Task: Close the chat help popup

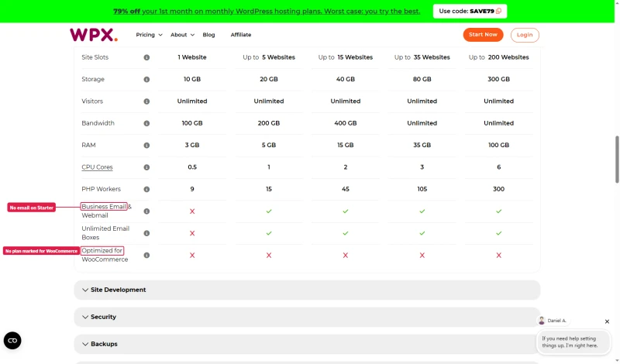Action: point(607,321)
